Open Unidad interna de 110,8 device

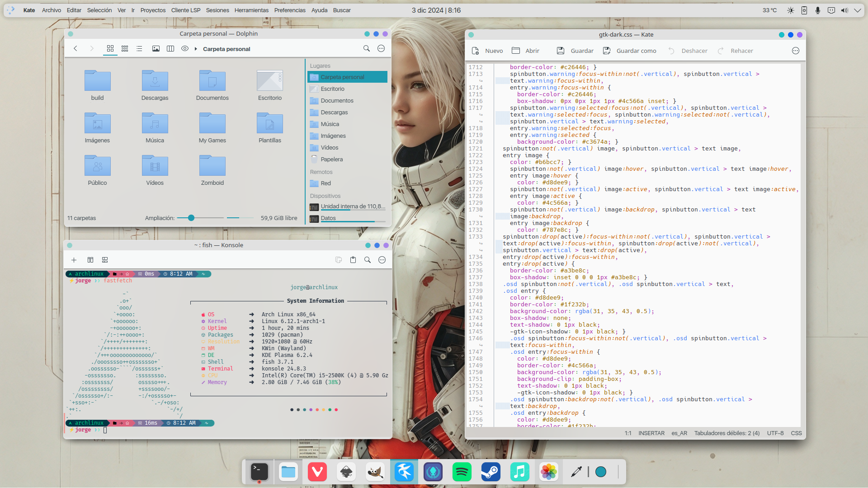[347, 207]
